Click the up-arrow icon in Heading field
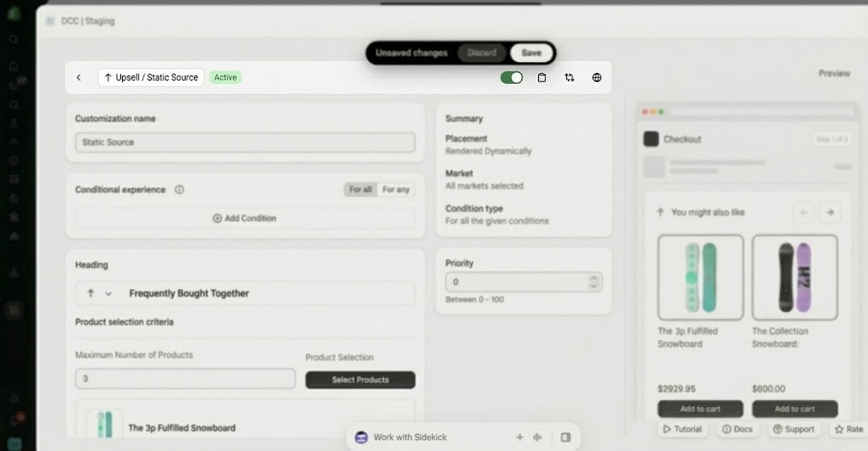The height and width of the screenshot is (451, 868). (91, 293)
